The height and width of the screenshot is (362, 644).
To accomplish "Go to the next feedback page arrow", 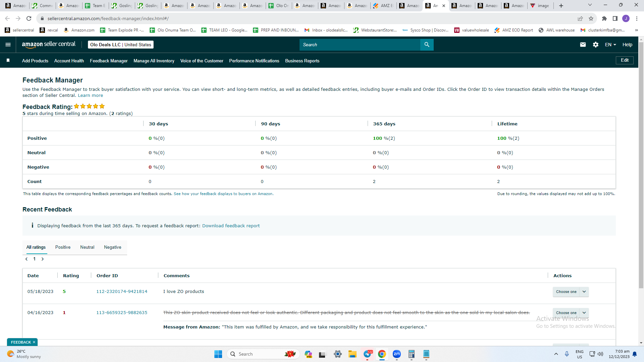I will click(43, 259).
